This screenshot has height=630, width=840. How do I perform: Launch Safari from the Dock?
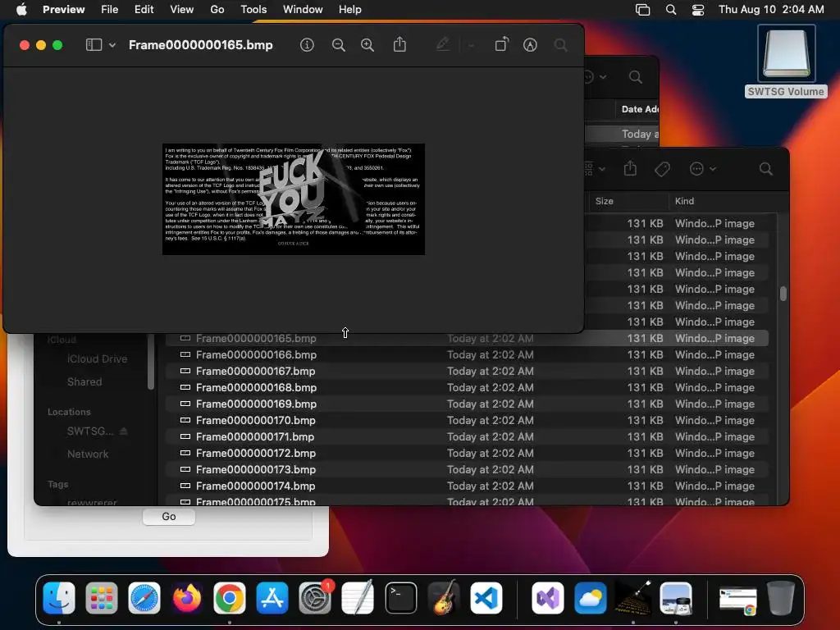[144, 598]
